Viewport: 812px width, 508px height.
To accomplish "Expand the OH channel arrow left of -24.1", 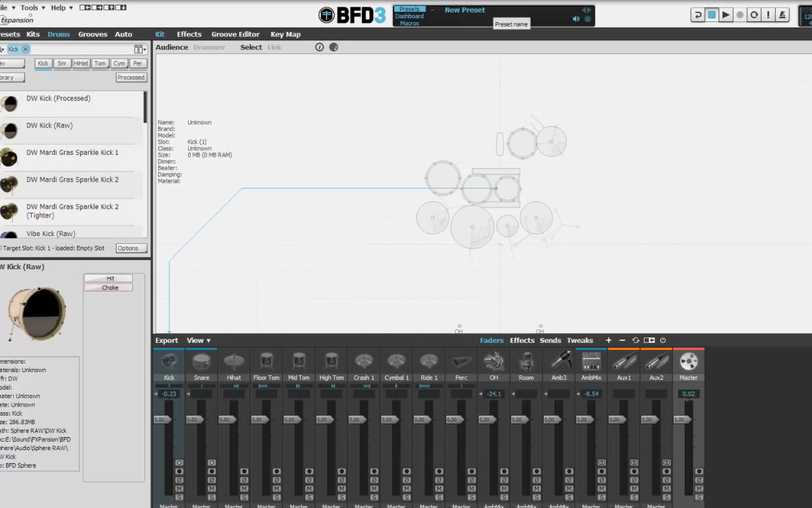I will click(481, 394).
